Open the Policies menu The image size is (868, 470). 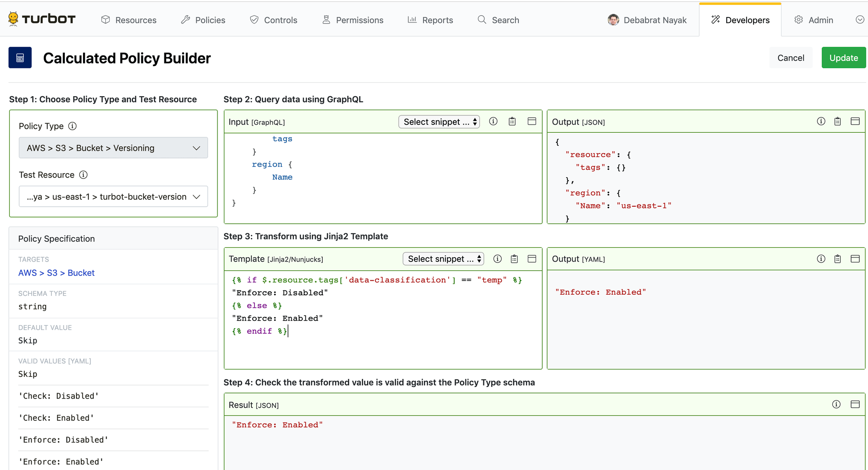(x=203, y=20)
